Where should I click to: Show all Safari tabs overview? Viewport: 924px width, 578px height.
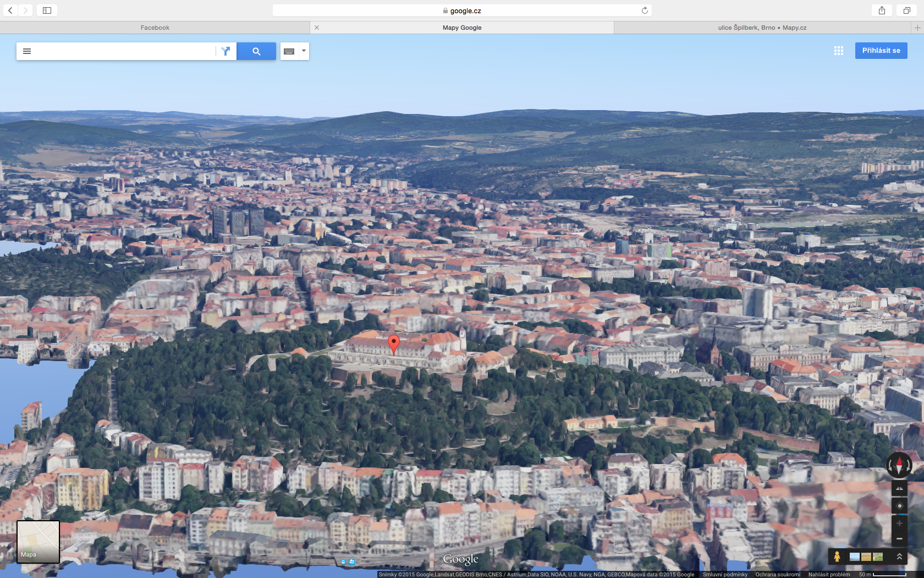pyautogui.click(x=907, y=10)
